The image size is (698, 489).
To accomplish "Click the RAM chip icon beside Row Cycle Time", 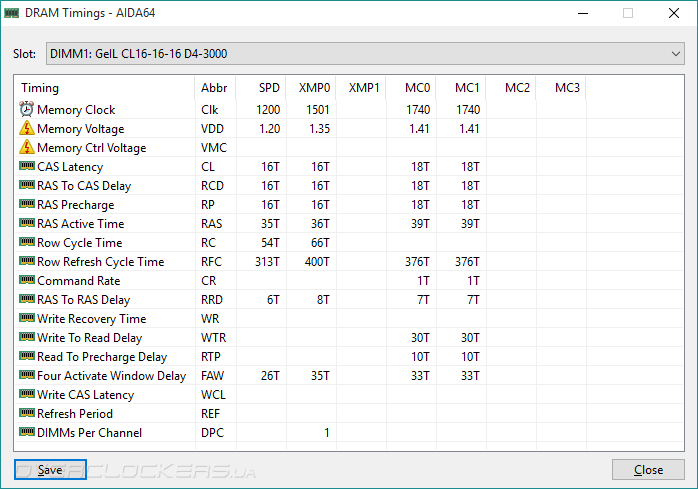I will (27, 242).
